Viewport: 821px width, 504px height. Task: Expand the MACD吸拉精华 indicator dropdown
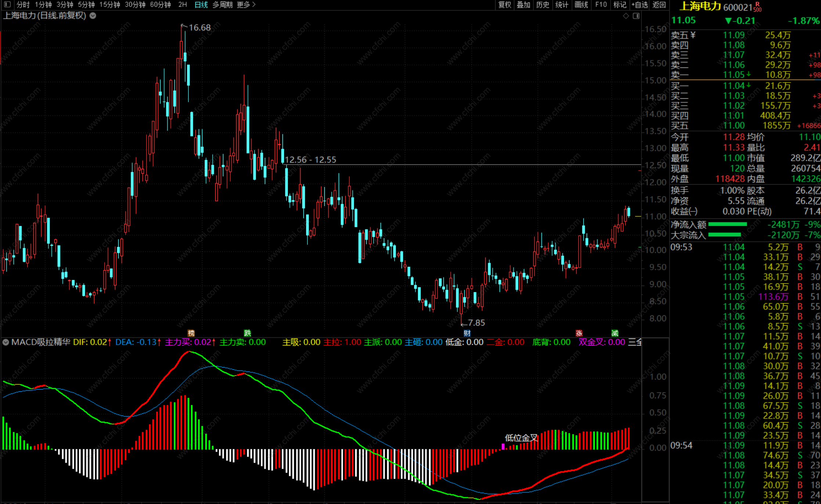pyautogui.click(x=6, y=342)
